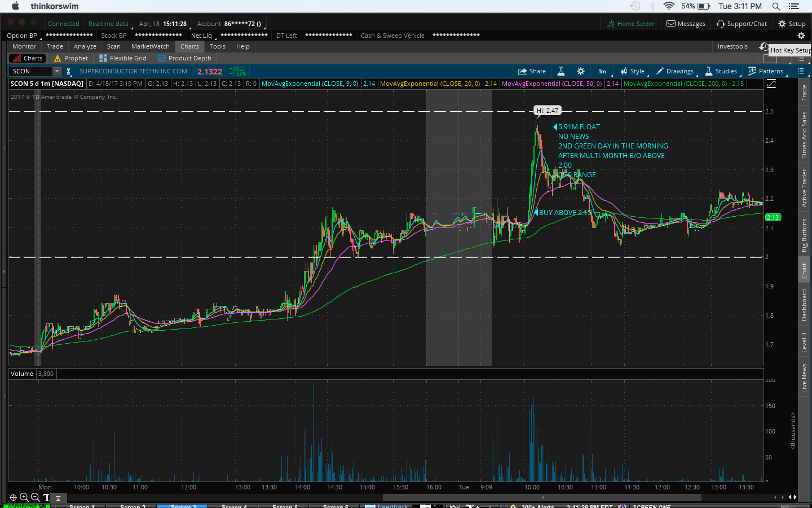Click the EMA 200 study label
Viewport: 812px width, 508px height.
(675, 84)
